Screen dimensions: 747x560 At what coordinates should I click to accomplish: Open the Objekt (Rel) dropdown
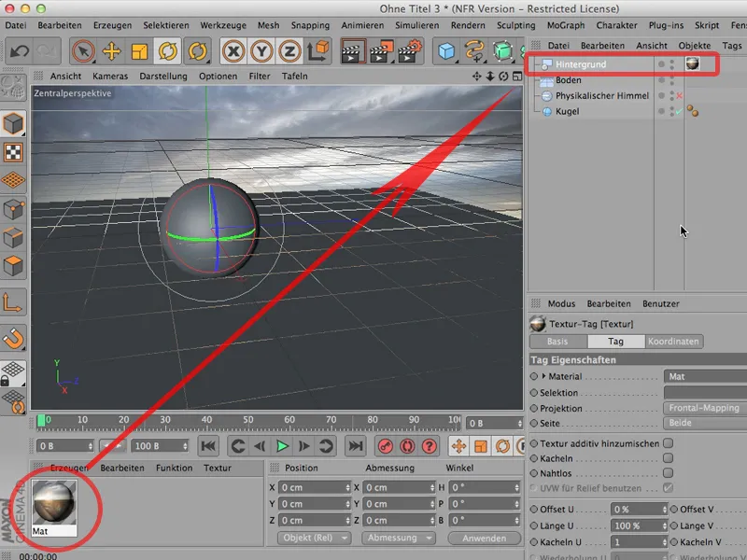coord(315,538)
